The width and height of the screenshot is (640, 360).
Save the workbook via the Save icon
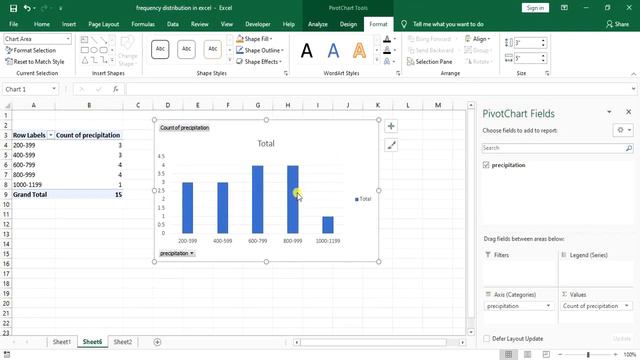pyautogui.click(x=13, y=8)
